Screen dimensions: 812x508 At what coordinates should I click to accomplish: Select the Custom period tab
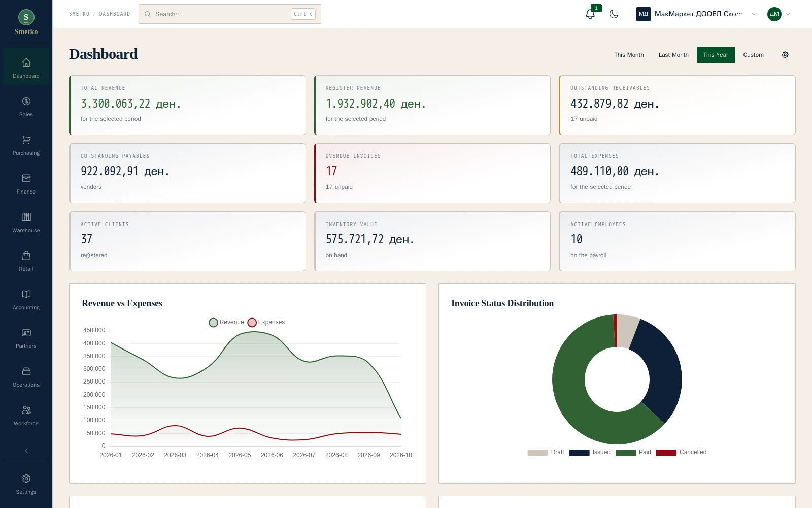[x=753, y=55]
